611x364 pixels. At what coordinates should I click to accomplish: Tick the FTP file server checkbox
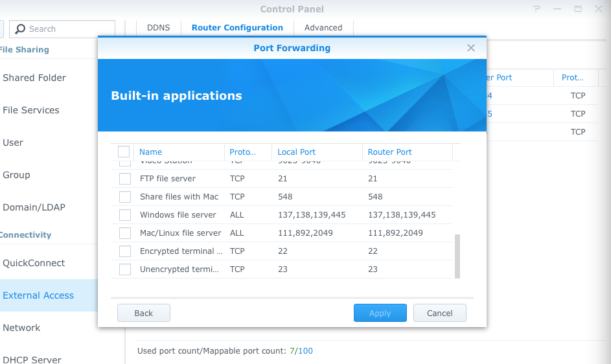[x=125, y=179]
